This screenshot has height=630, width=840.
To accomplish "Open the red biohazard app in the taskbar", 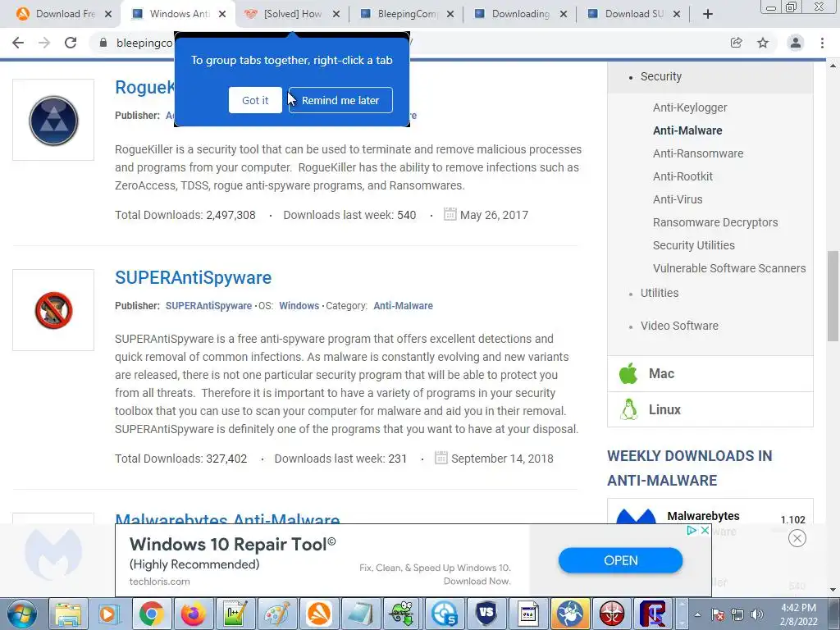I will [611, 614].
